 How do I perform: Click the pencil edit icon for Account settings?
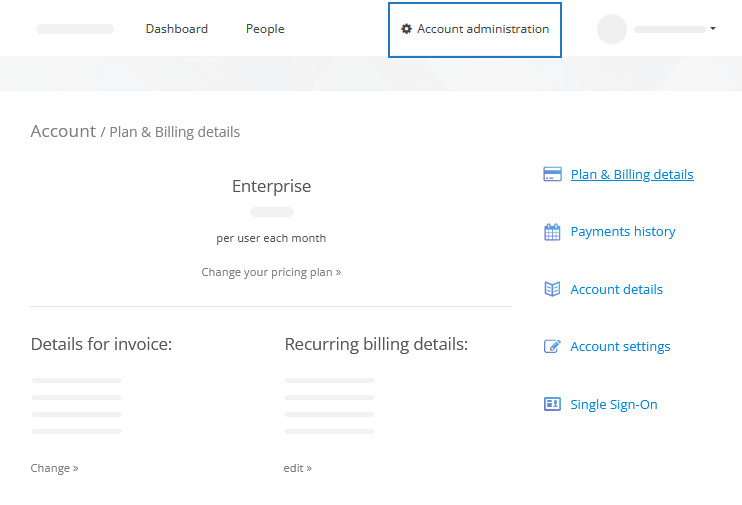click(x=552, y=346)
